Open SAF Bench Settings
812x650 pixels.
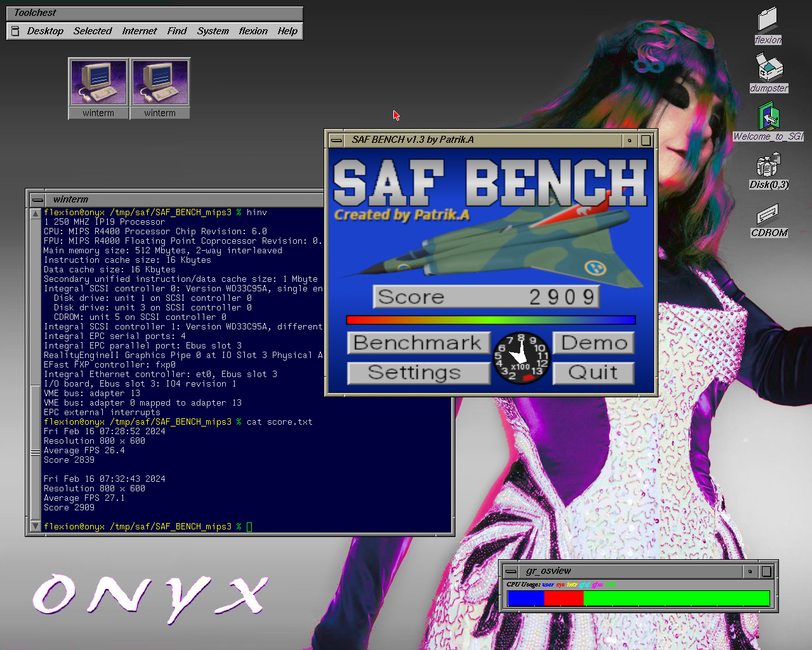(418, 373)
